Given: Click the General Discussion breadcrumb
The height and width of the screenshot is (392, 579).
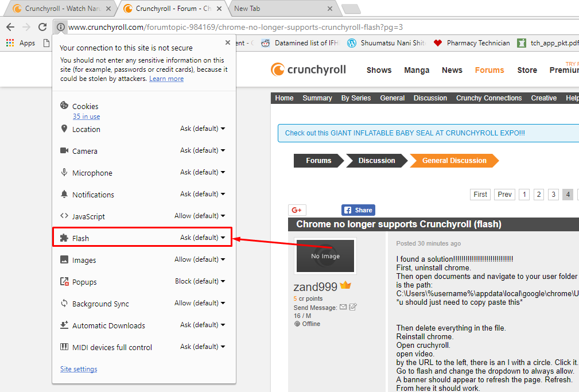Looking at the screenshot, I should pos(454,160).
